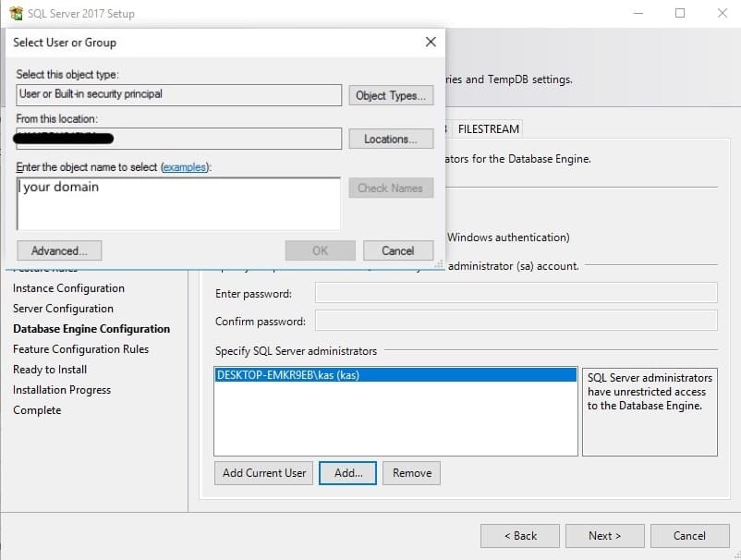741x560 pixels.
Task: Maximize the SQL Server 2017 Setup window
Action: tap(680, 14)
